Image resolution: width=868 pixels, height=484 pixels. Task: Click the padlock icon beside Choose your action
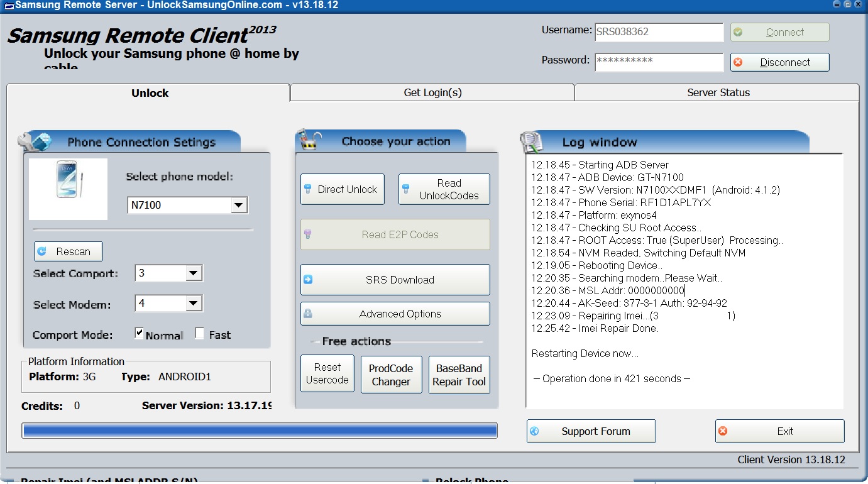pyautogui.click(x=309, y=140)
